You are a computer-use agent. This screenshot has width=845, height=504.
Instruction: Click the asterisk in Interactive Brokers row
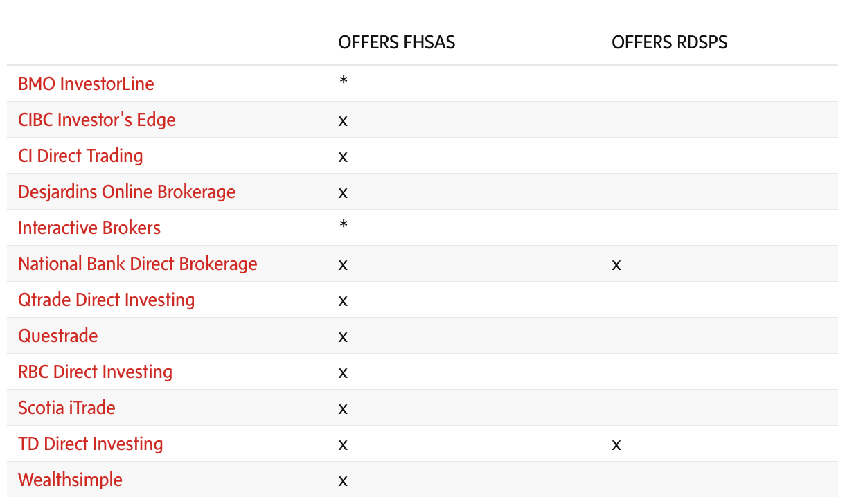[343, 225]
